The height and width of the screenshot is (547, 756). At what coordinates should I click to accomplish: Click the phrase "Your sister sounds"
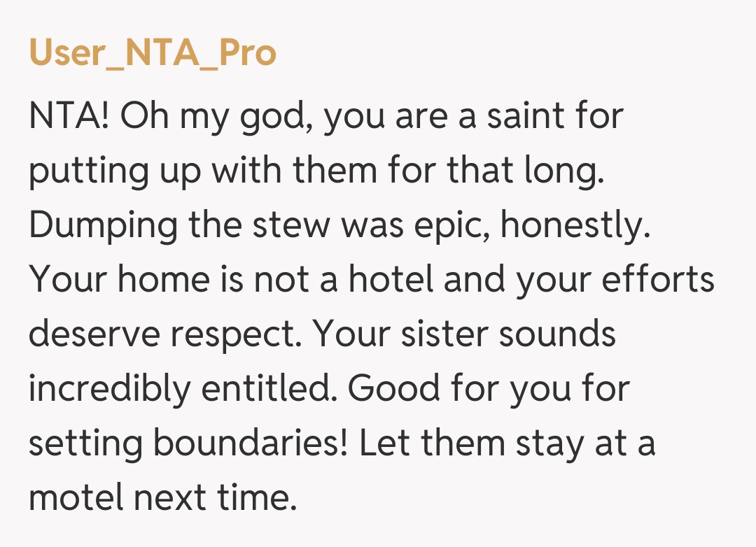point(464,334)
